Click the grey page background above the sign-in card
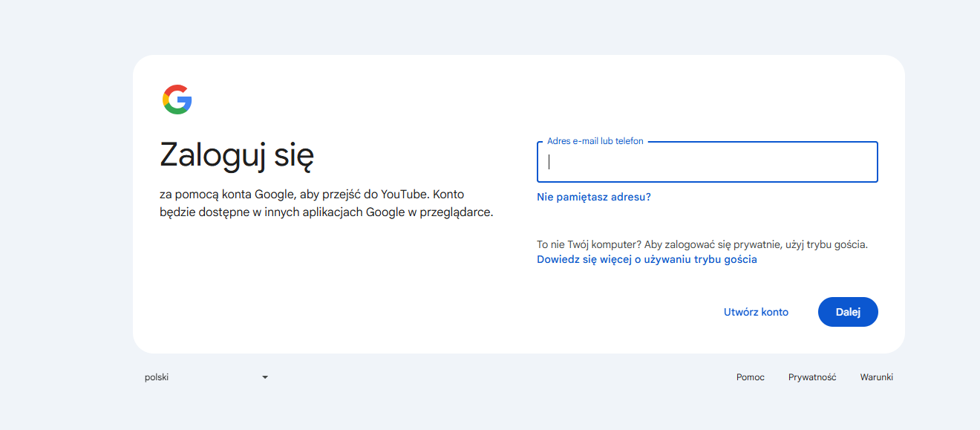980x430 pixels. pyautogui.click(x=490, y=27)
